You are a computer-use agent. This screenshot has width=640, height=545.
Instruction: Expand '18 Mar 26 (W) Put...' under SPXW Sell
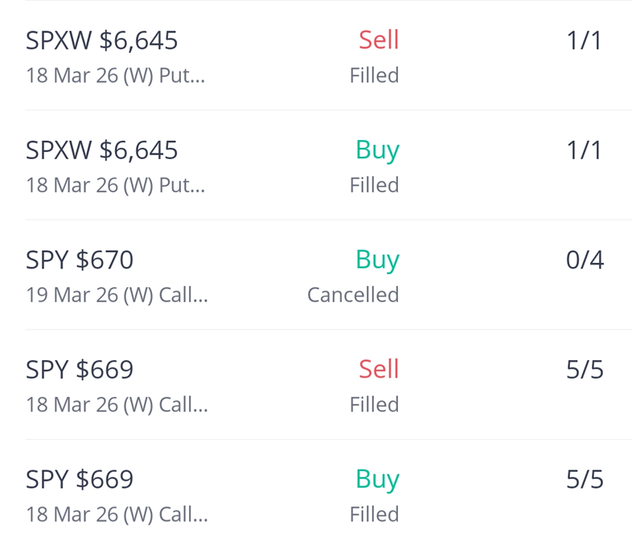coord(115,76)
